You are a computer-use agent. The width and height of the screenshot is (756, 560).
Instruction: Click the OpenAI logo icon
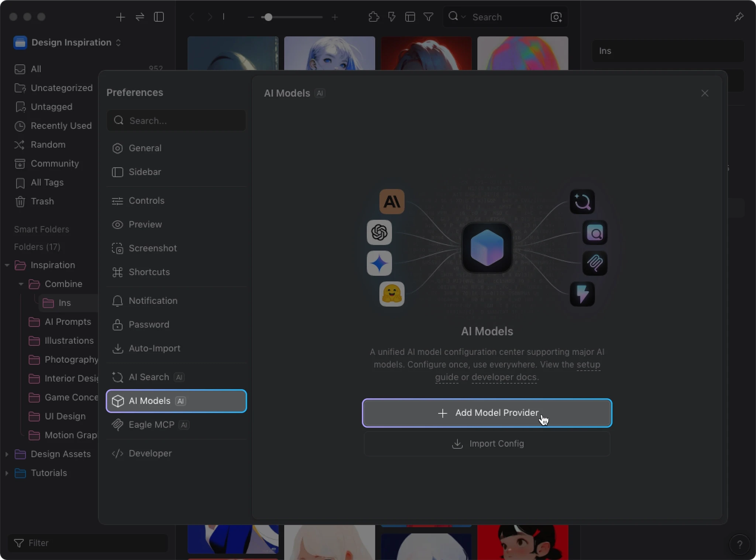coord(379,233)
